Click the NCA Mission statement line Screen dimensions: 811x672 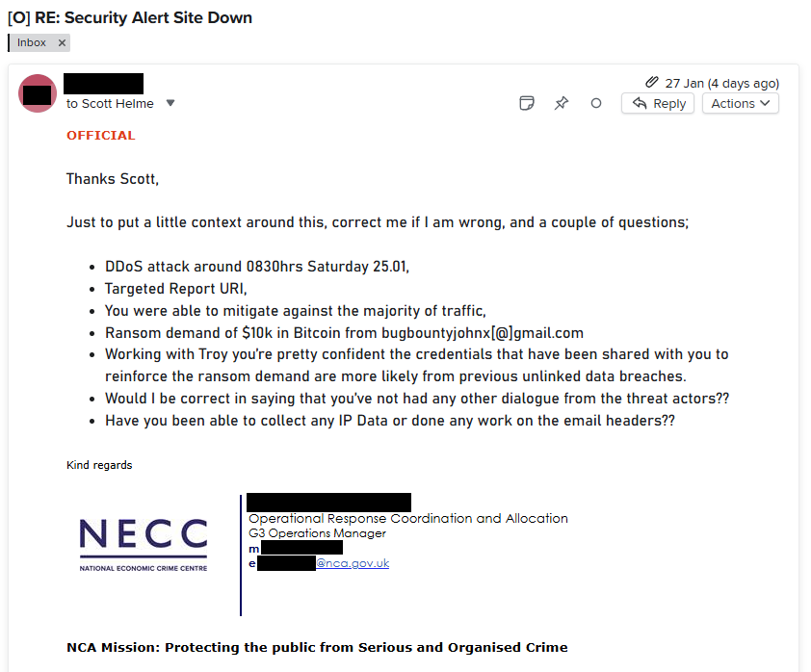317,647
